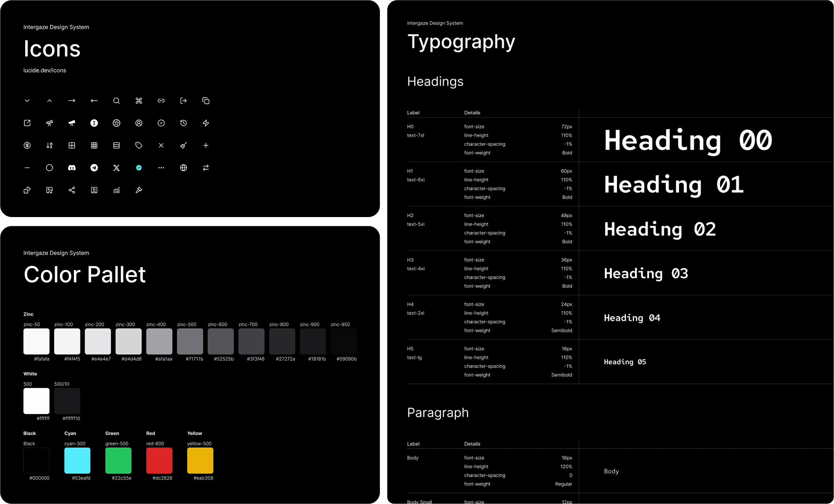This screenshot has width=834, height=504.
Task: Select the solid filled telescope icon
Action: (x=72, y=123)
